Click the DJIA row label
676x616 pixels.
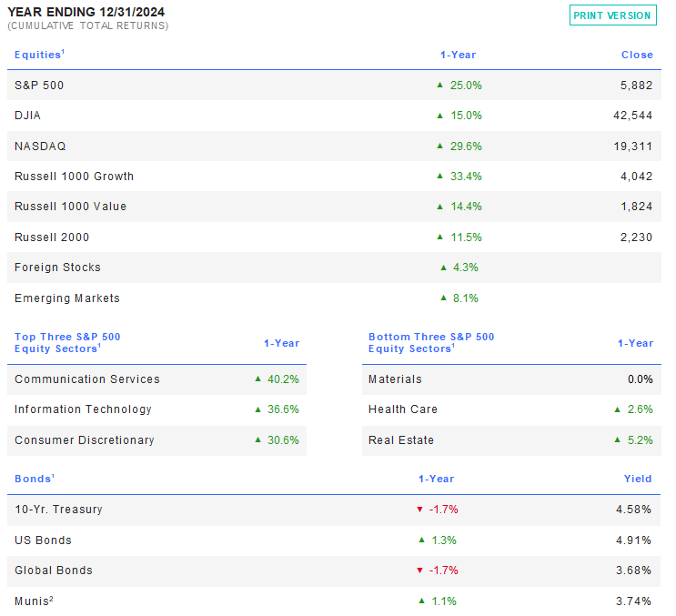click(27, 116)
